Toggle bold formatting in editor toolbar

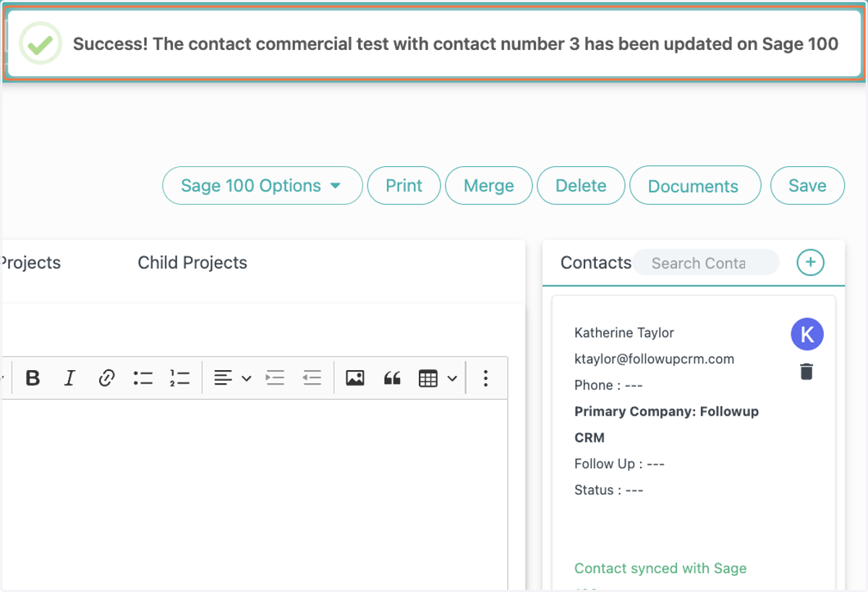[33, 378]
